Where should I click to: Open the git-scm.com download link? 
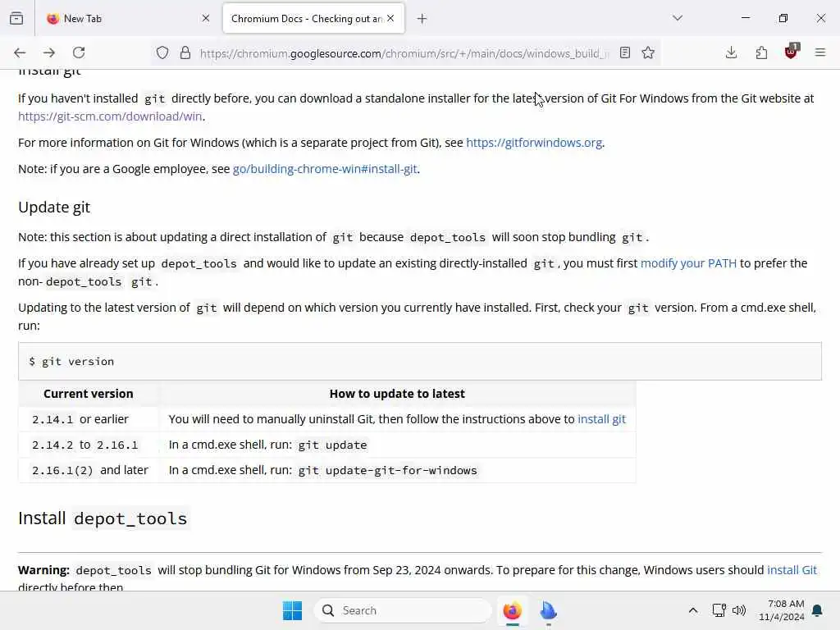click(x=111, y=116)
